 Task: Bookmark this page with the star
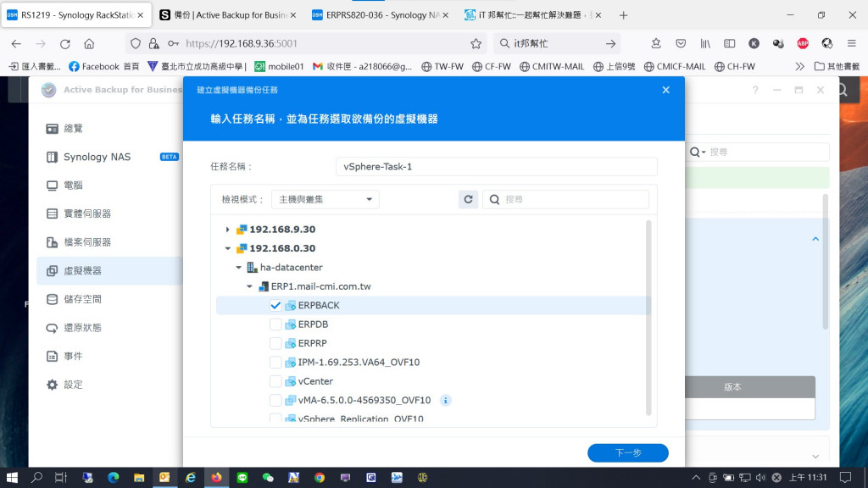coord(476,44)
